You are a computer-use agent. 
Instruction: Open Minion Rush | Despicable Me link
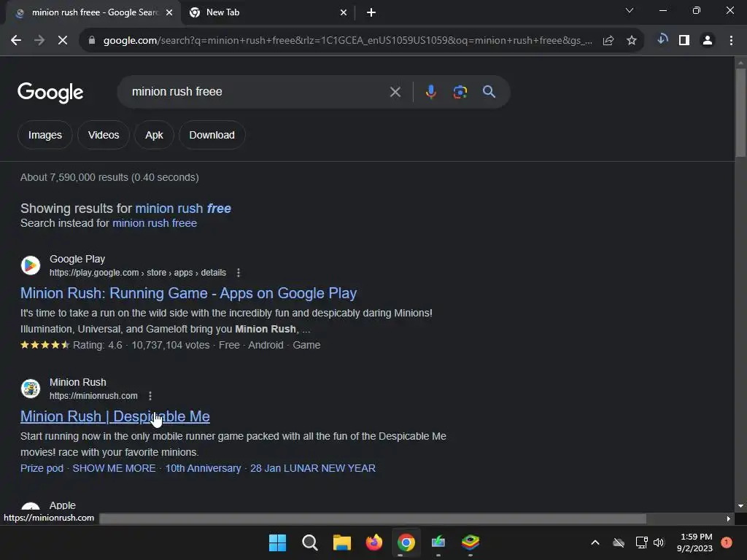pos(115,416)
